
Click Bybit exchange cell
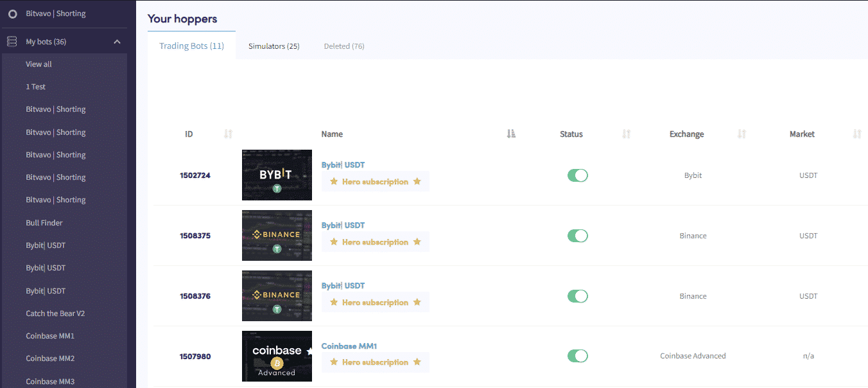pyautogui.click(x=693, y=175)
